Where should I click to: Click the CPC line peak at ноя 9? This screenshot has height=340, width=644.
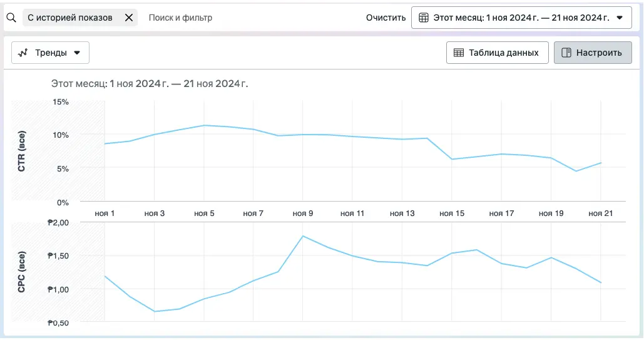(x=303, y=236)
